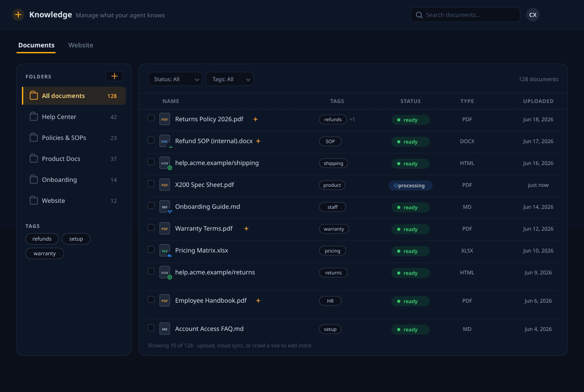
Task: Click the HTM icon for help.acme.example/returns
Action: click(165, 273)
